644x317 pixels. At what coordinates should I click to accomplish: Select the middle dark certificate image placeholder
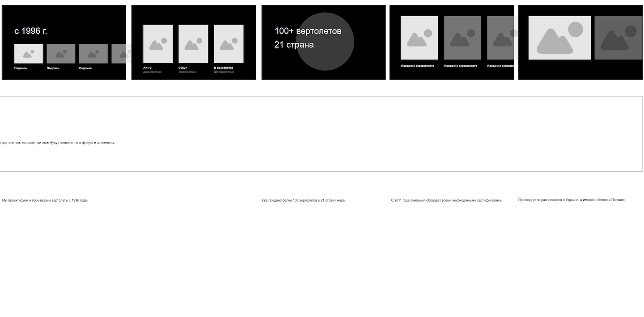462,38
